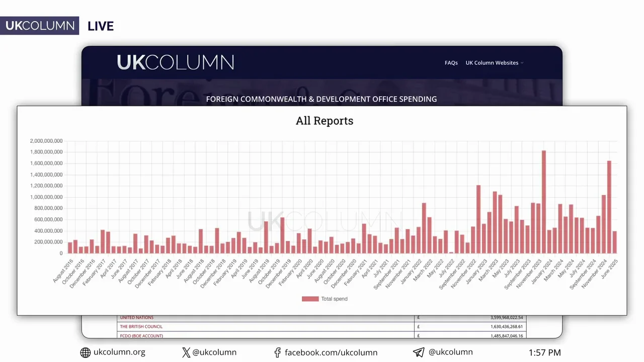
Task: Open the UK Column Websites dropdown
Action: click(494, 63)
